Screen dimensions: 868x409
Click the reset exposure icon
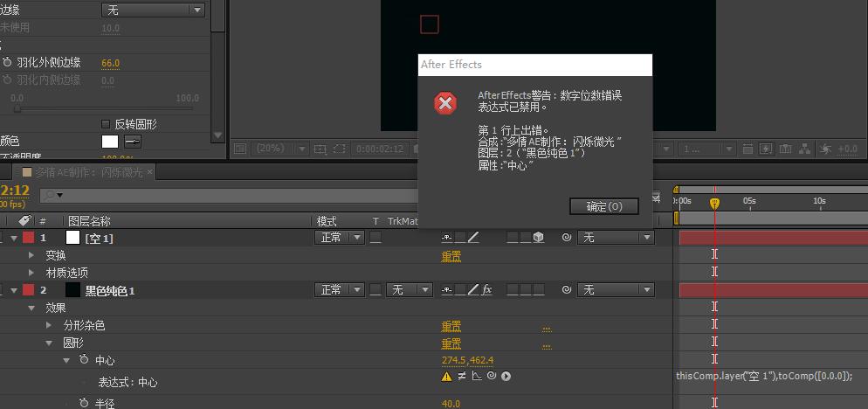tap(825, 149)
